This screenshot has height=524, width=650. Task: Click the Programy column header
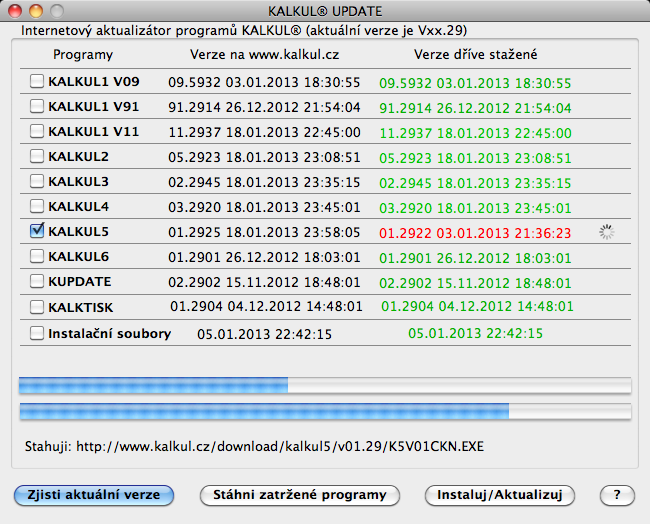[x=83, y=55]
